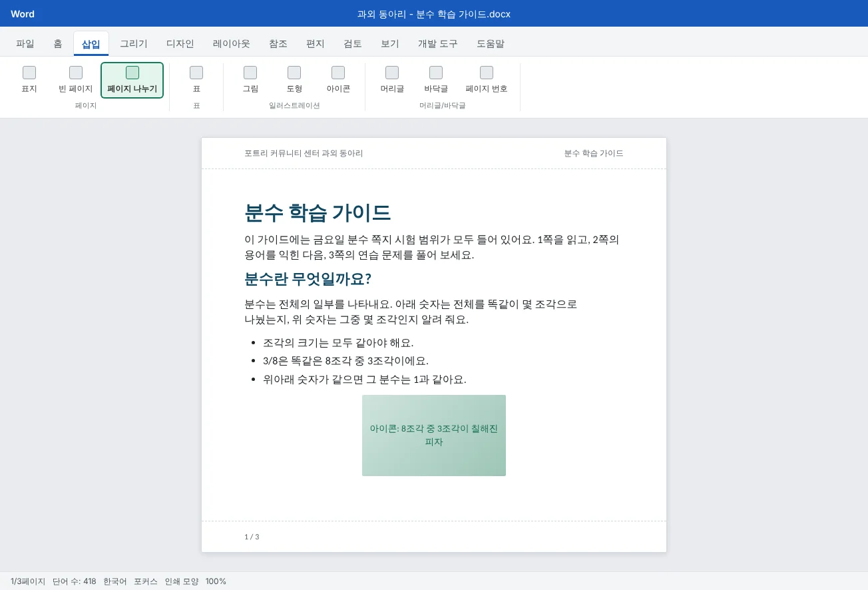This screenshot has width=868, height=590.
Task: Edit the header with 머리글
Action: [392, 80]
